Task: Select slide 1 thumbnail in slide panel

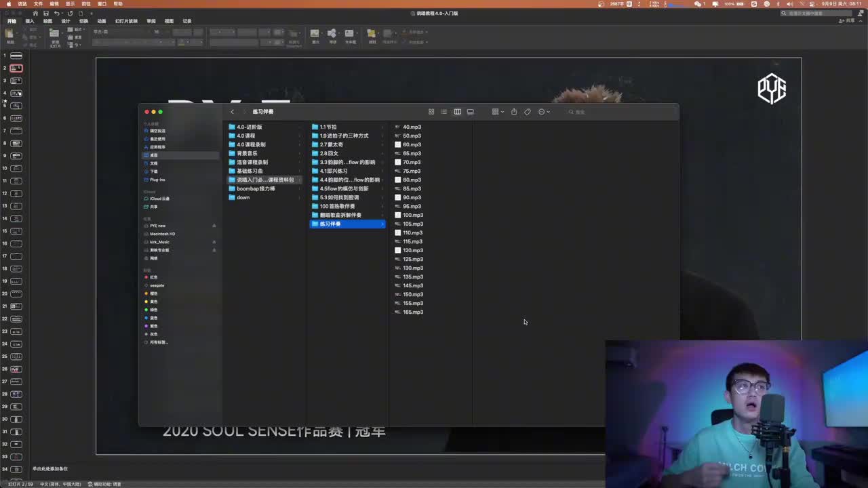Action: pyautogui.click(x=16, y=56)
